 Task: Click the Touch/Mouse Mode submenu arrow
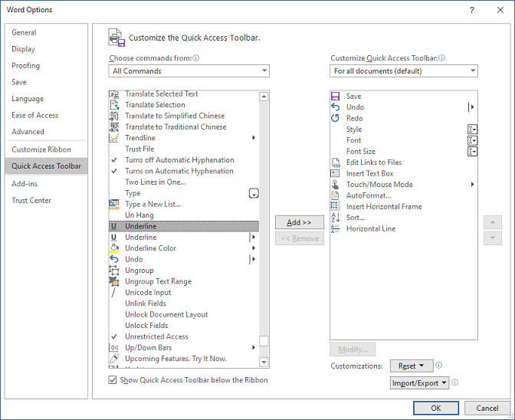point(472,185)
